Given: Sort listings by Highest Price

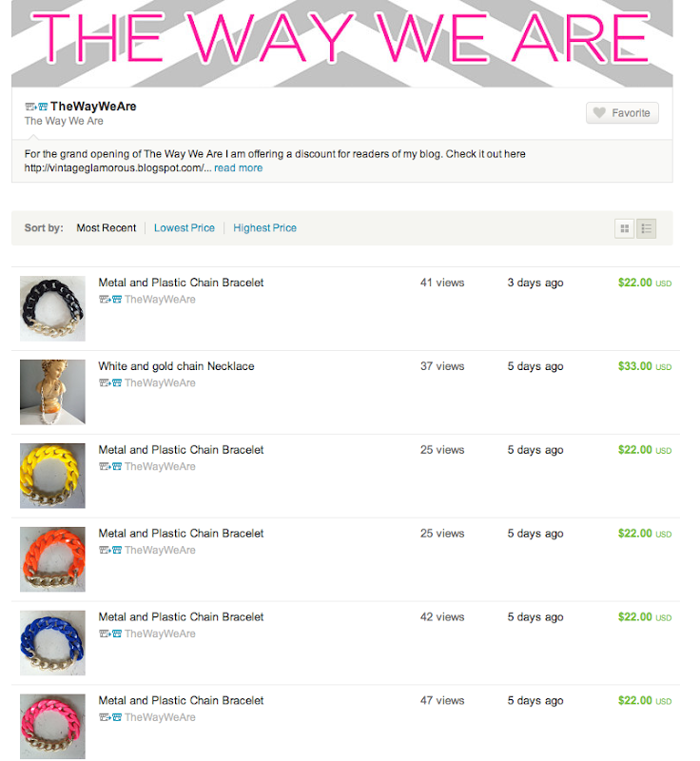Looking at the screenshot, I should point(264,228).
